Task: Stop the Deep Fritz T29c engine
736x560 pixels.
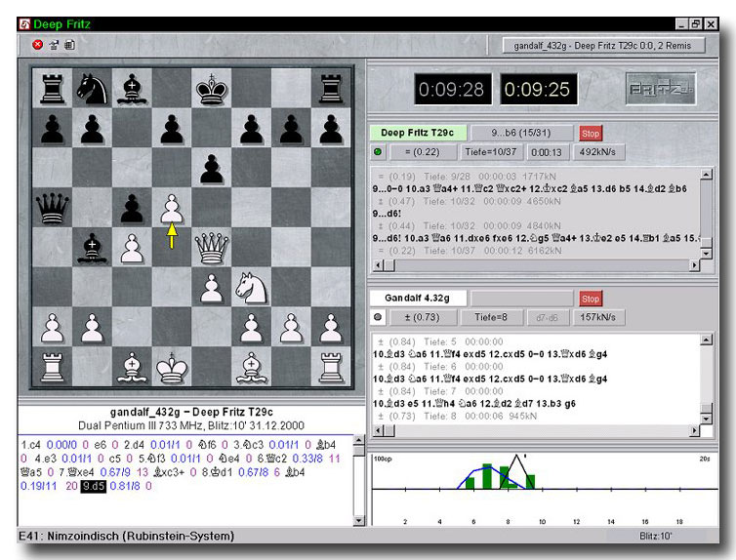Action: click(x=591, y=134)
